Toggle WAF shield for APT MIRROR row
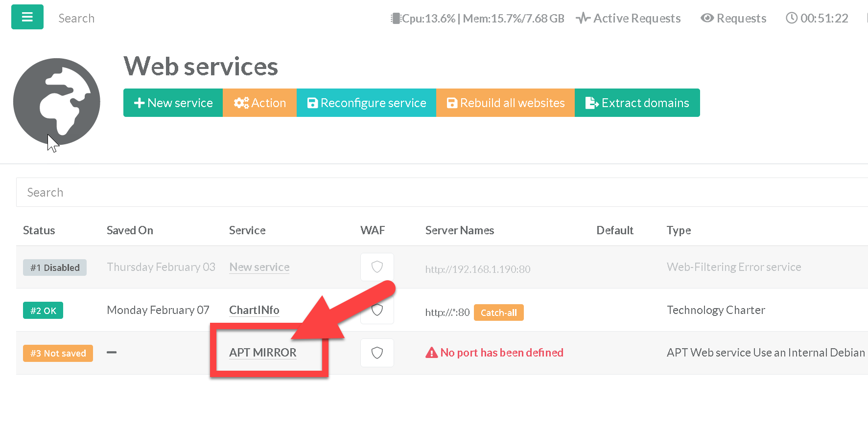 377,353
